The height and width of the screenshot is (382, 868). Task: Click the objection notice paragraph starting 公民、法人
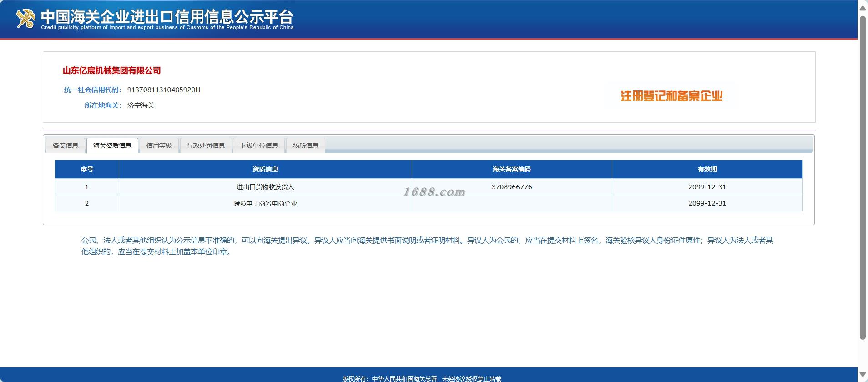coord(427,246)
